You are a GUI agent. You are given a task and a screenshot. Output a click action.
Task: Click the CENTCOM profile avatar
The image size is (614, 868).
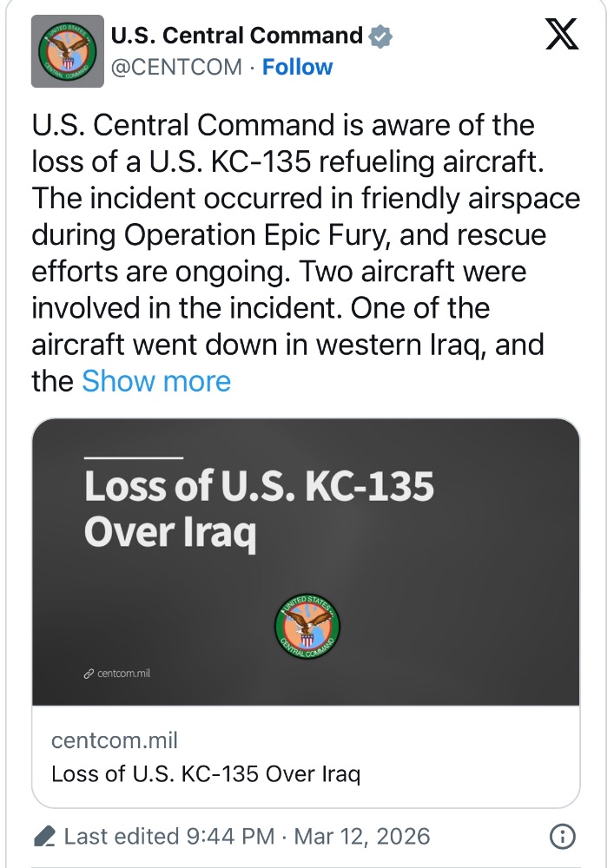67,52
